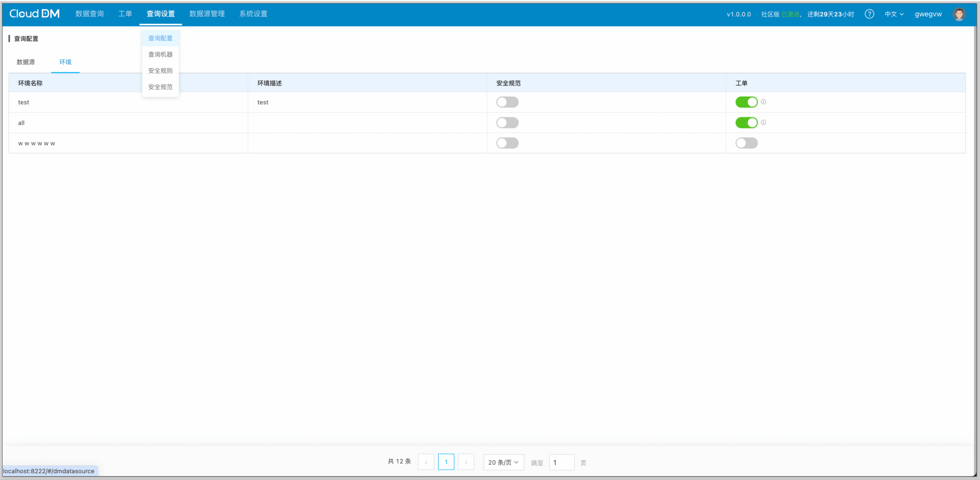Click page number 1 button
980x480 pixels.
[x=446, y=462]
